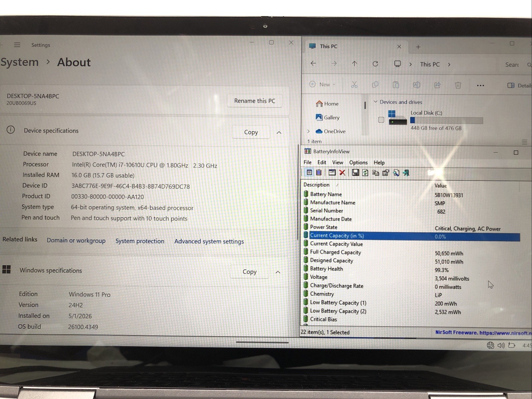The height and width of the screenshot is (399, 532).
Task: Collapse the Windows specifications section
Action: coord(278,272)
